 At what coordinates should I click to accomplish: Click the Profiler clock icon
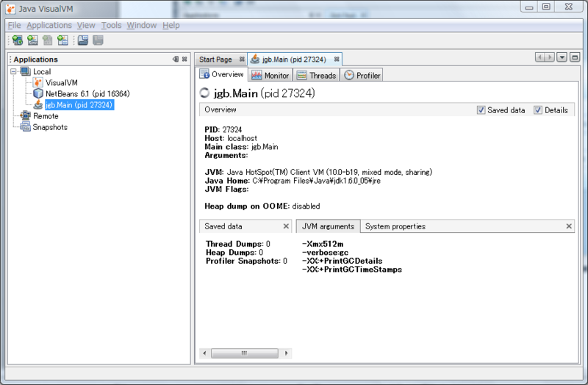[348, 75]
